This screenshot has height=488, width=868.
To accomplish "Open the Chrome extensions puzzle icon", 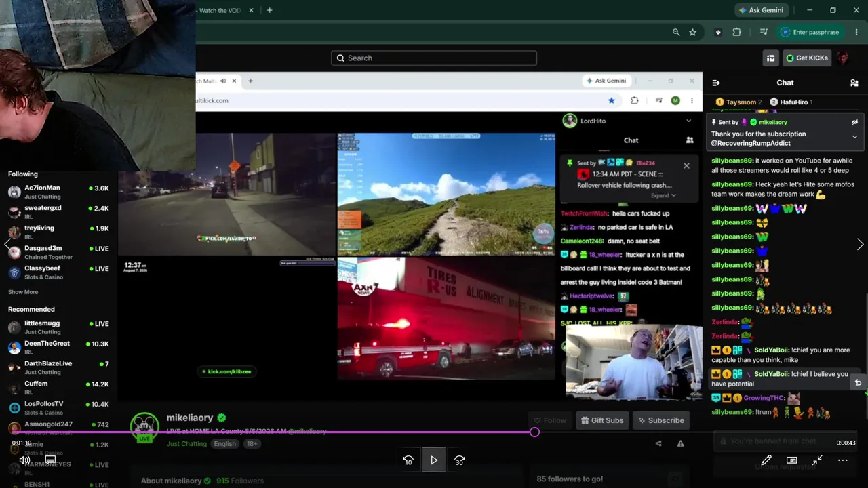I will (737, 32).
